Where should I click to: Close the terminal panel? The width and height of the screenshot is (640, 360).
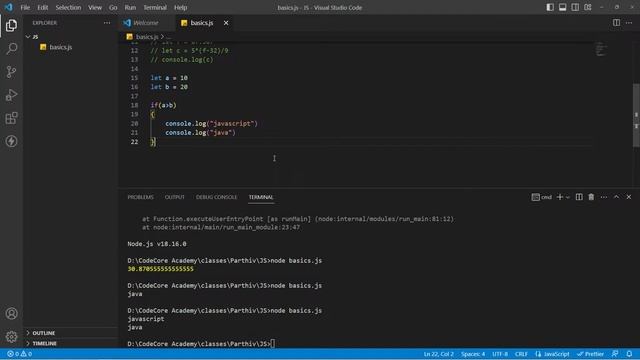(629, 197)
